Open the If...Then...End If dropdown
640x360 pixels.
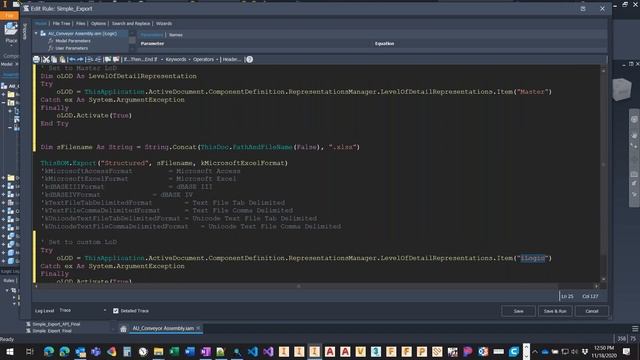coord(143,60)
